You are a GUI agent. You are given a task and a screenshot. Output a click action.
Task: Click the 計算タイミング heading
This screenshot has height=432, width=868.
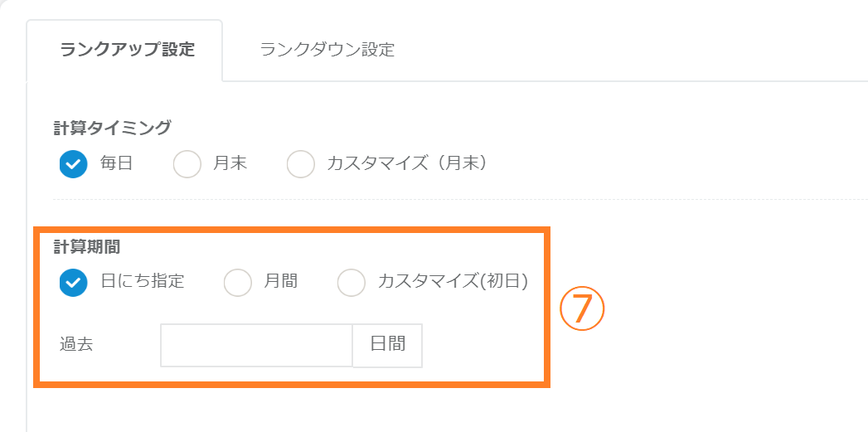point(112,127)
